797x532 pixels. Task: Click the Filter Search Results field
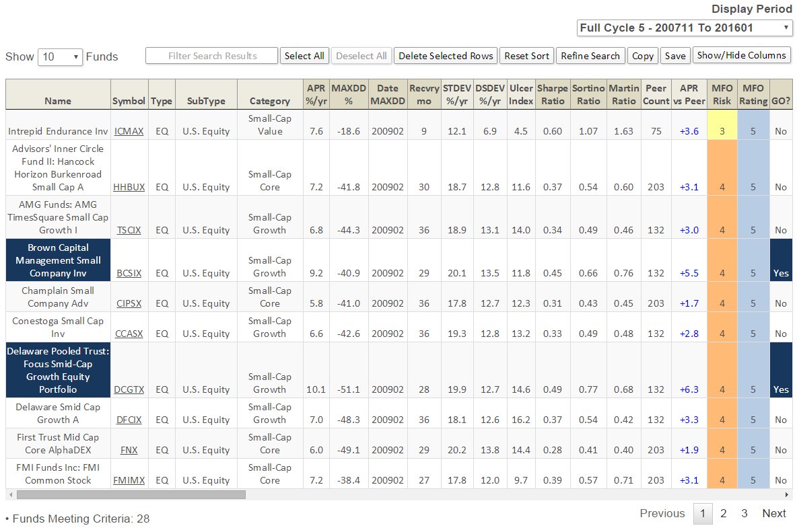[212, 56]
